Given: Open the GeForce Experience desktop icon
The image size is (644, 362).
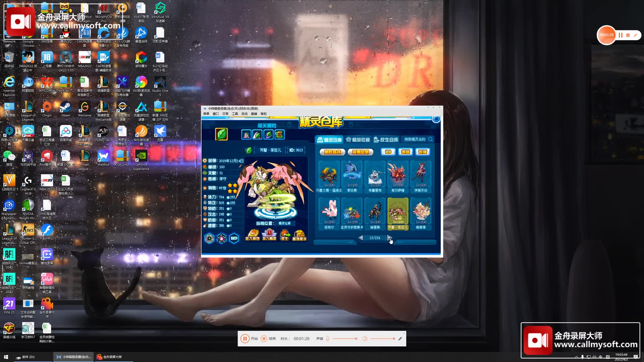Looking at the screenshot, I should pyautogui.click(x=141, y=160).
